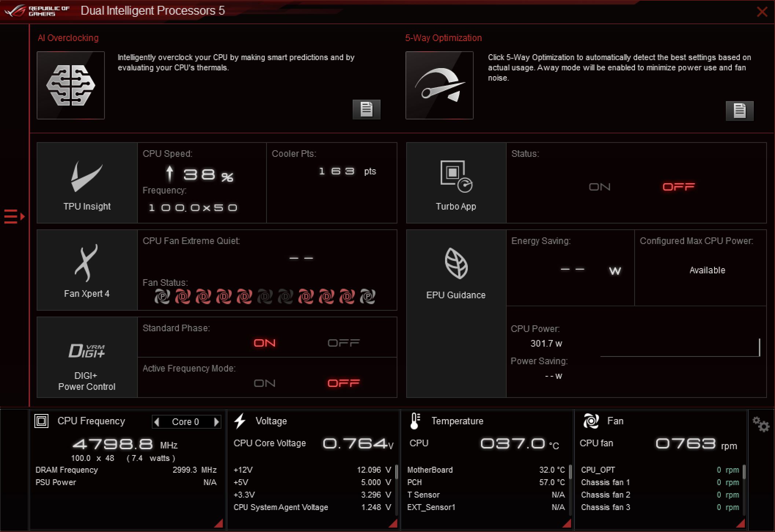Click the DRAM Frequency row
Viewport: 775px width, 532px height.
[126, 470]
